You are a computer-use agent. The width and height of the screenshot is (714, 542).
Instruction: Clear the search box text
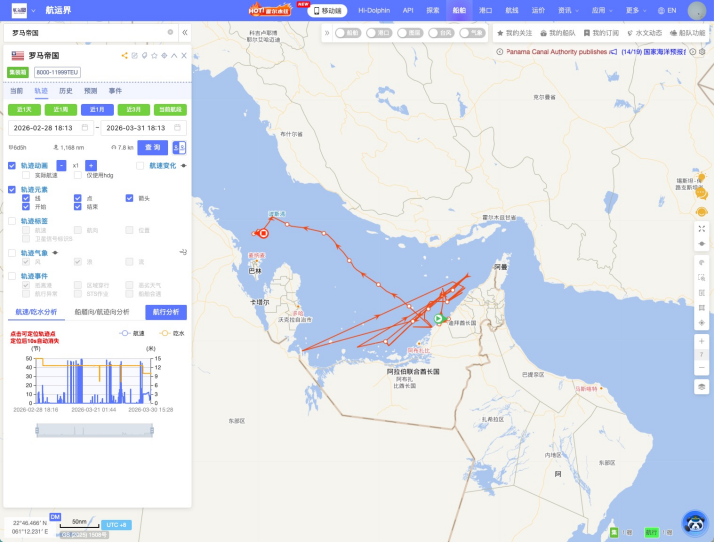170,32
